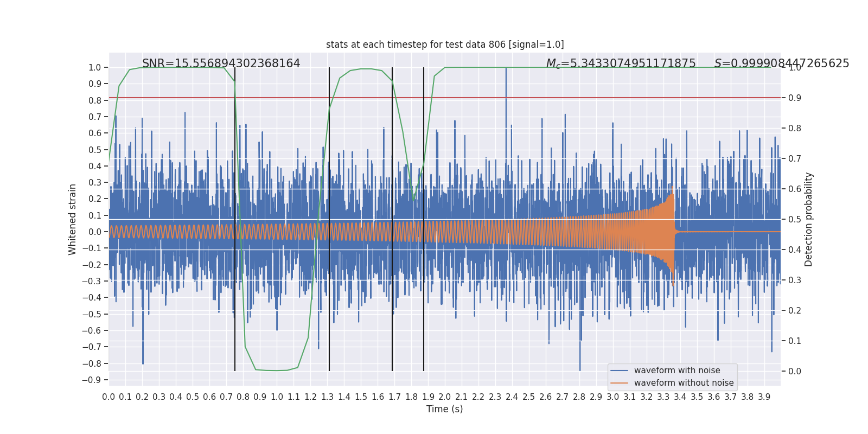Click the 'Time (s)' x-axis label

[444, 409]
